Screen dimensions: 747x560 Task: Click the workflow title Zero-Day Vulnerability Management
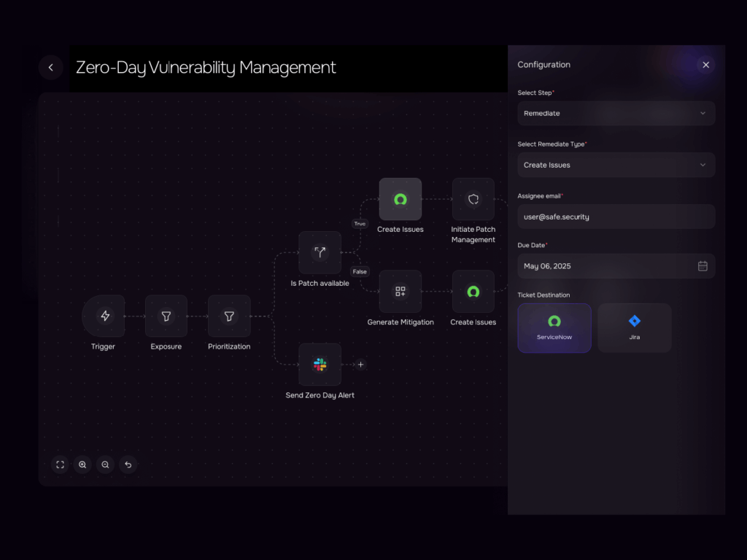click(206, 68)
